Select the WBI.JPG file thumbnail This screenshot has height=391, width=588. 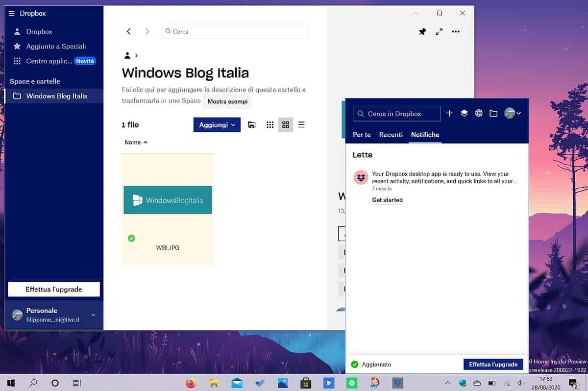click(168, 200)
